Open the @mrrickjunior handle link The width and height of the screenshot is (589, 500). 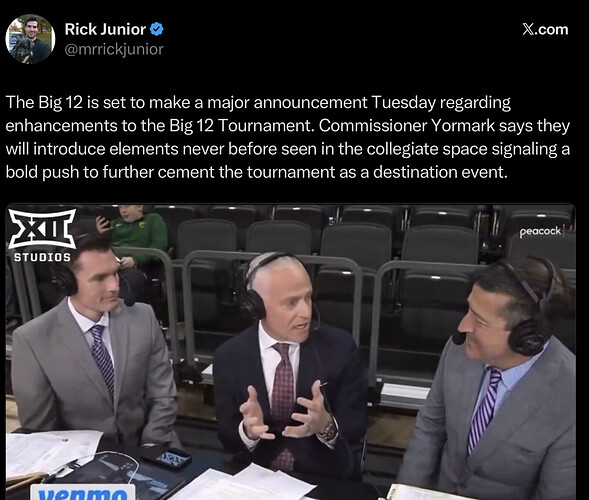coord(114,49)
